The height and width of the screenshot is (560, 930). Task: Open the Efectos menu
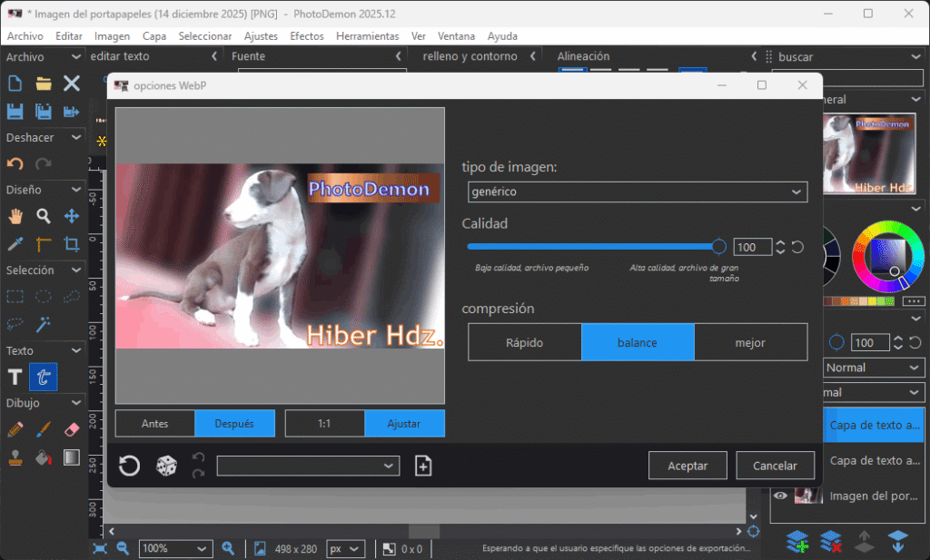click(x=306, y=36)
